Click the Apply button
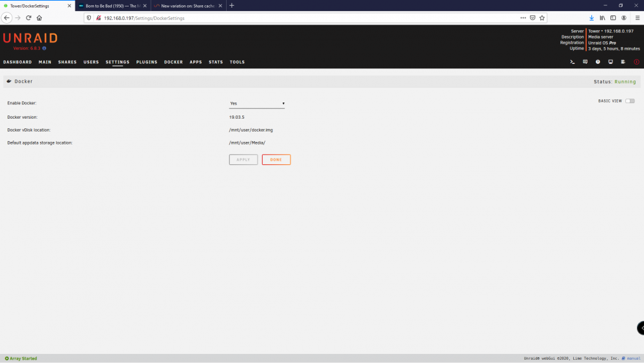 coord(243,159)
